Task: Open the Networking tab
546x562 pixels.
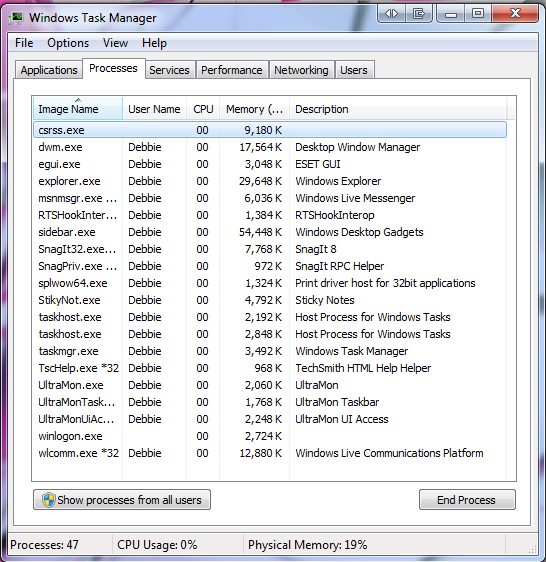Action: pos(301,70)
